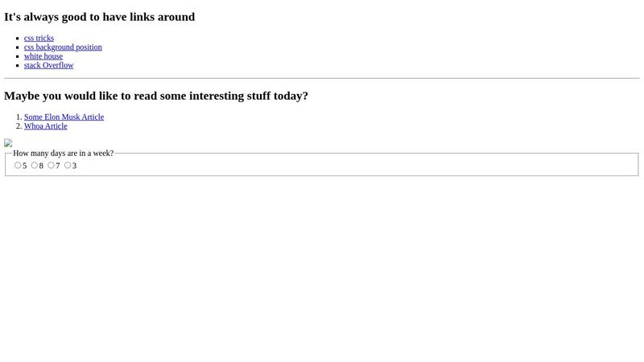Click the "It's always good to have links around" heading
The width and height of the screenshot is (644, 362).
[x=99, y=17]
